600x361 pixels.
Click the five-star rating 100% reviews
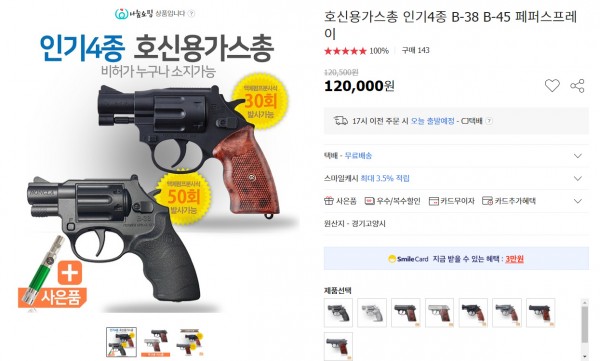point(356,51)
